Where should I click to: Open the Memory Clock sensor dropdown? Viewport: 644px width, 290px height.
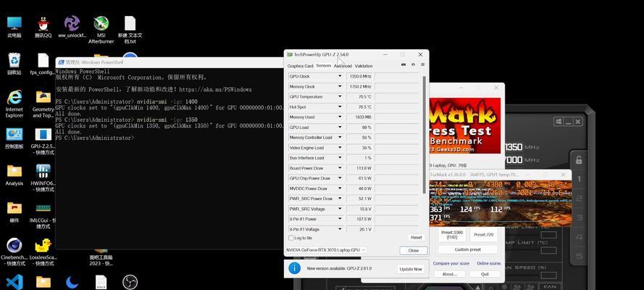pos(340,87)
